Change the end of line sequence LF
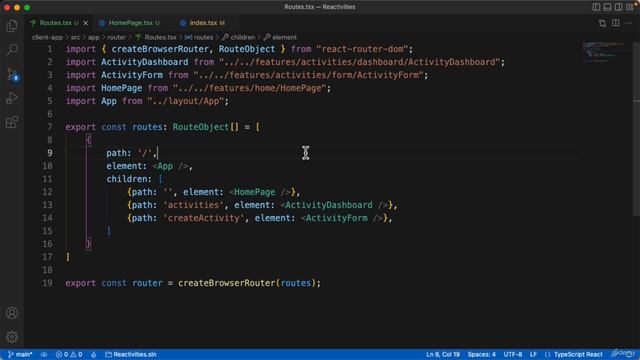 [x=533, y=354]
